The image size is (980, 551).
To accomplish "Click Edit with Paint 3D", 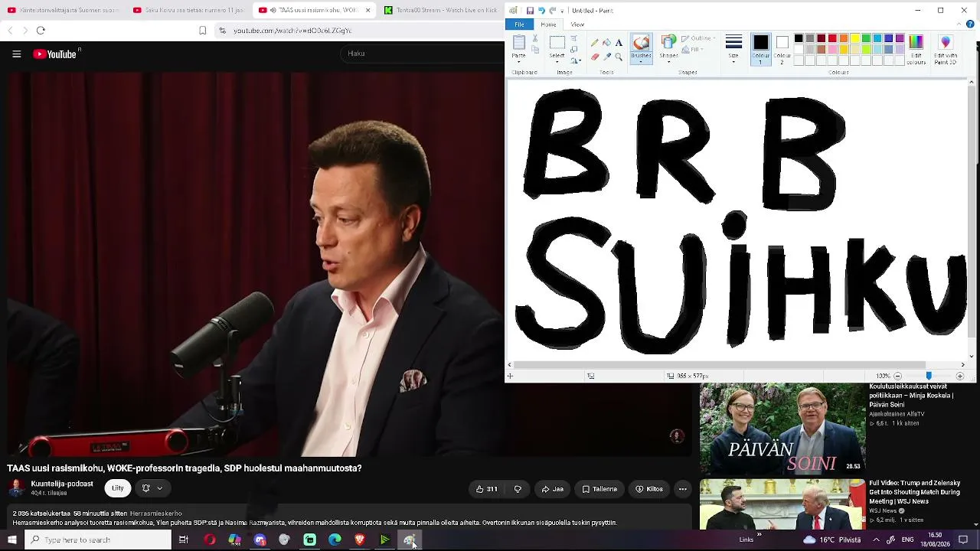I will pyautogui.click(x=946, y=50).
